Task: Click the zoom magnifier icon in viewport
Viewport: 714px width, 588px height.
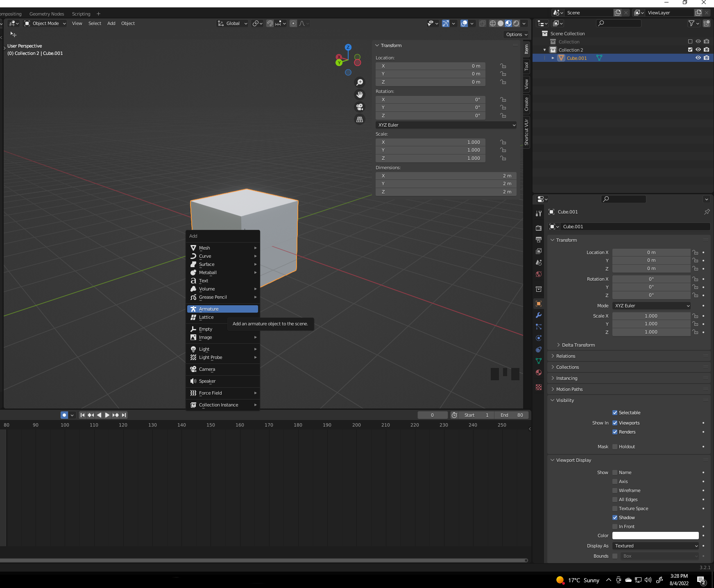Action: pos(360,82)
